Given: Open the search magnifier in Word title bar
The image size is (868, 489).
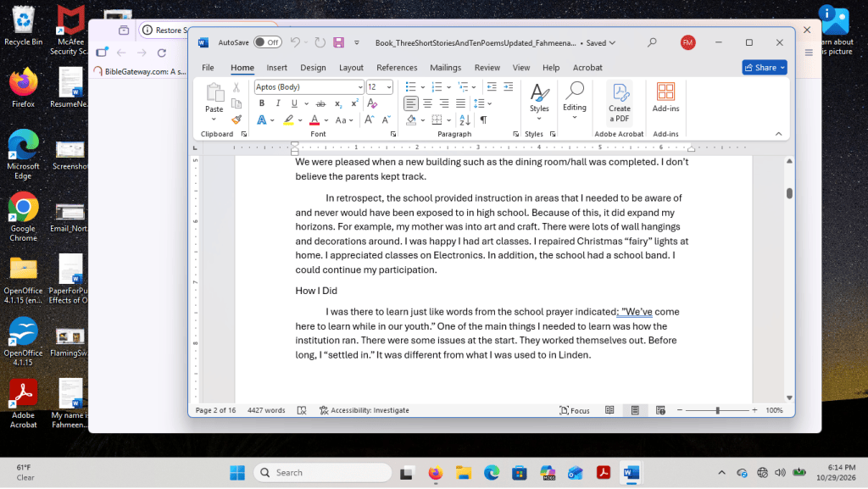Looking at the screenshot, I should (652, 42).
